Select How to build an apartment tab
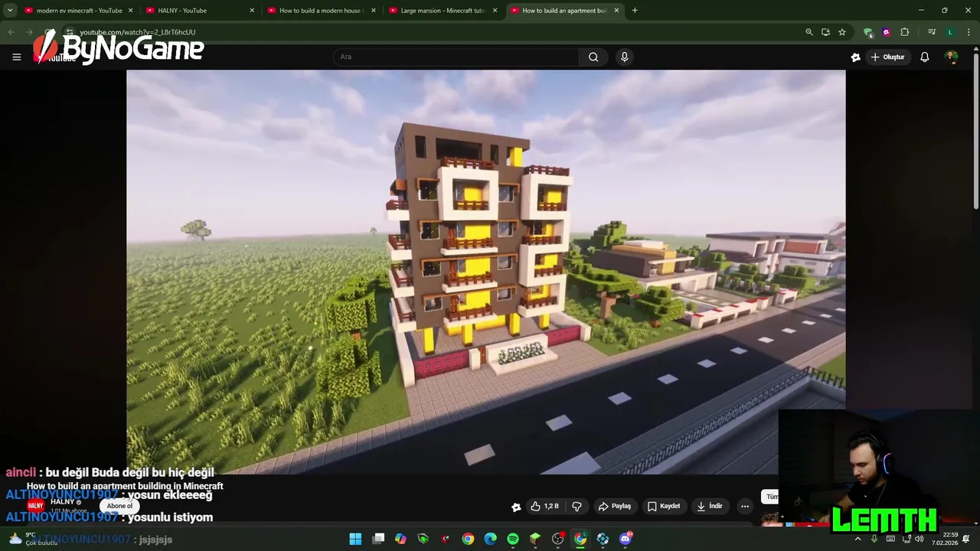The width and height of the screenshot is (980, 551). (563, 11)
